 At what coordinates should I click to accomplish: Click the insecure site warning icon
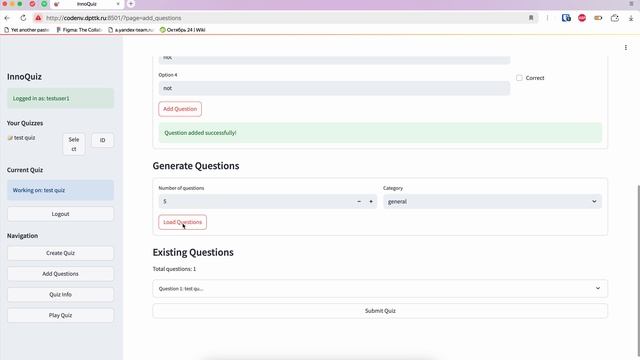coord(38,18)
